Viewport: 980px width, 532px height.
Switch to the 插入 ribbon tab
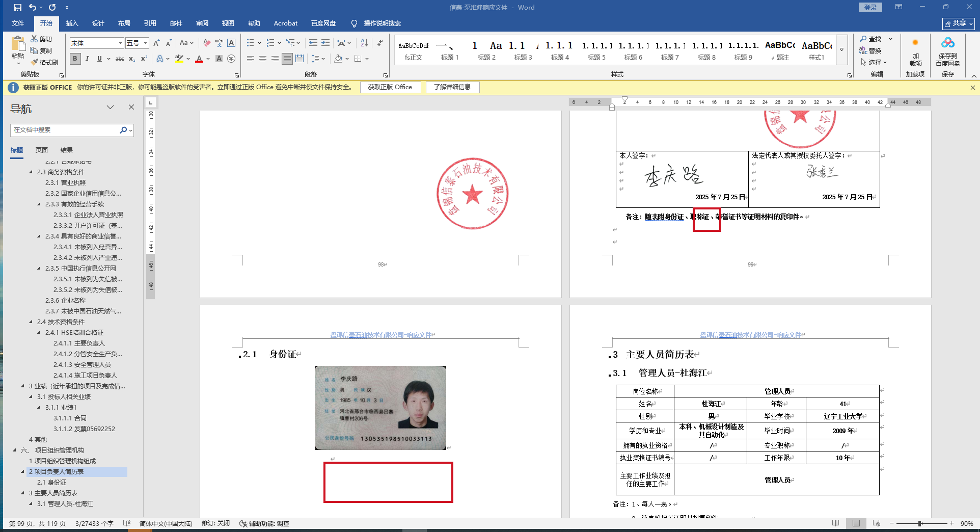[72, 23]
